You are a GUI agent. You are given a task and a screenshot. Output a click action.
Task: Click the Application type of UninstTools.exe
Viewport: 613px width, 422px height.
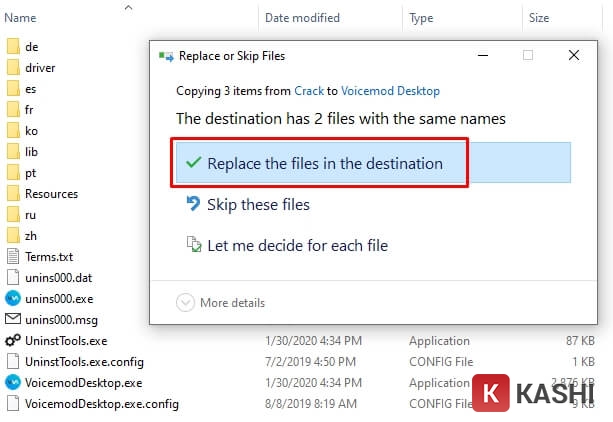pos(439,341)
